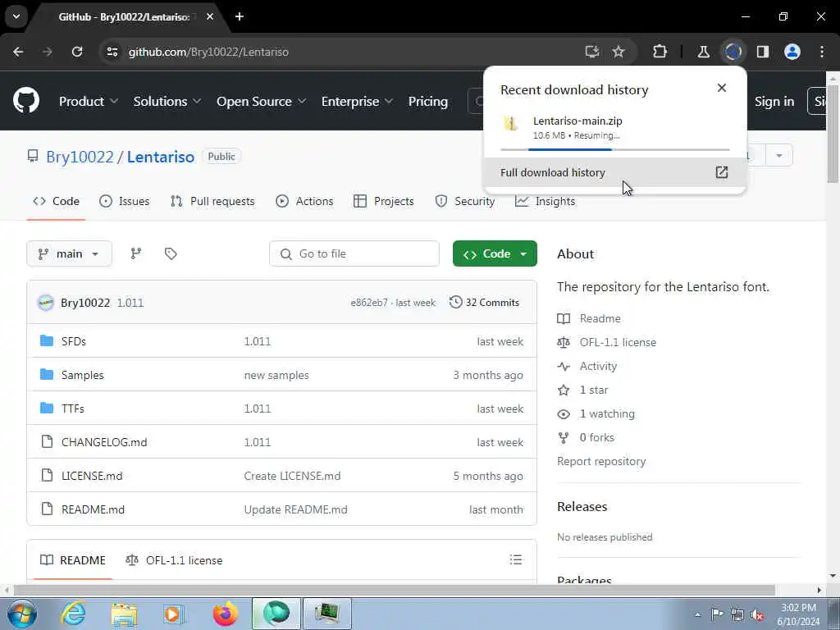The height and width of the screenshot is (630, 840).
Task: Open the LICENSE.md file
Action: tap(92, 476)
